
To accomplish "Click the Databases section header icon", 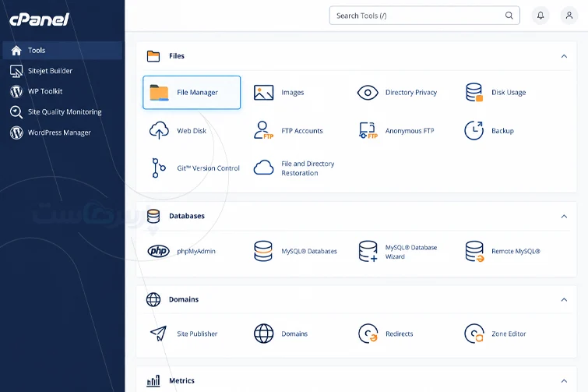I will click(x=153, y=216).
